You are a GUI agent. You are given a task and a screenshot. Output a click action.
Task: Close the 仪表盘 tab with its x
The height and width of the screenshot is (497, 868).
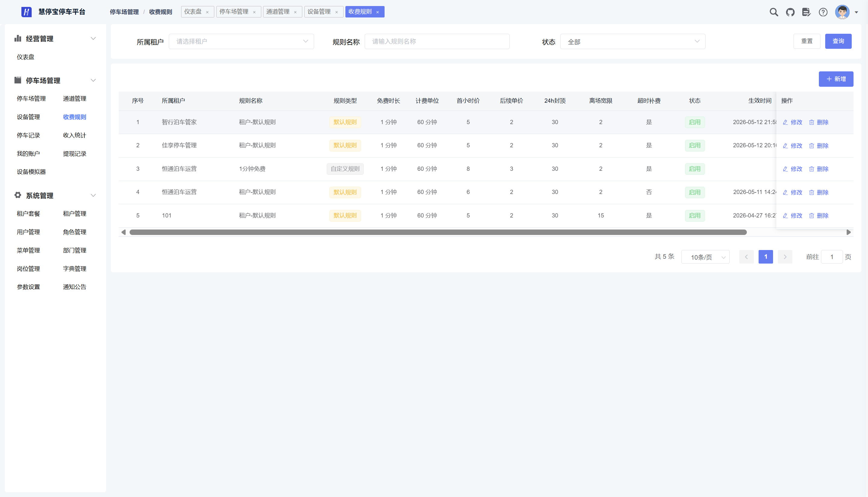pos(207,12)
